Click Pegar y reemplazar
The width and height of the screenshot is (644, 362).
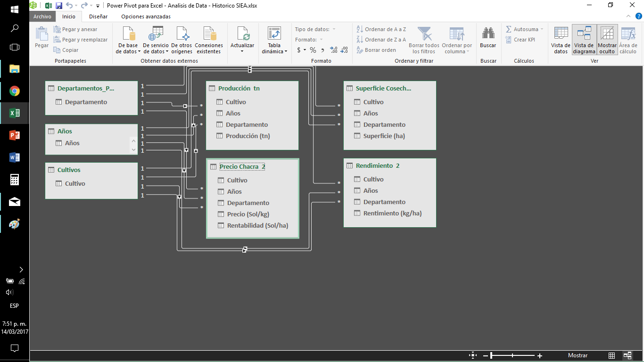tap(81, 40)
